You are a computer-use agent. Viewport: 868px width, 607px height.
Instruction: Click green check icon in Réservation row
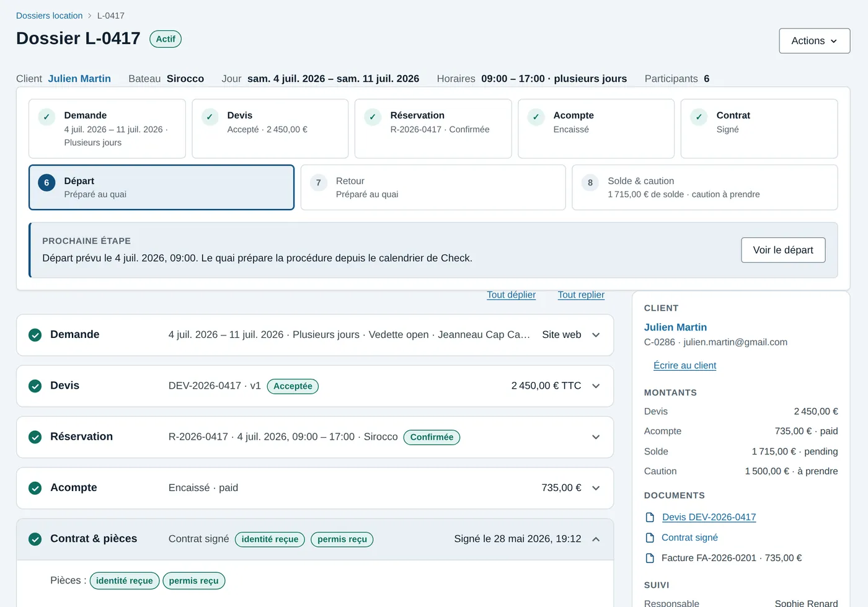pos(35,437)
